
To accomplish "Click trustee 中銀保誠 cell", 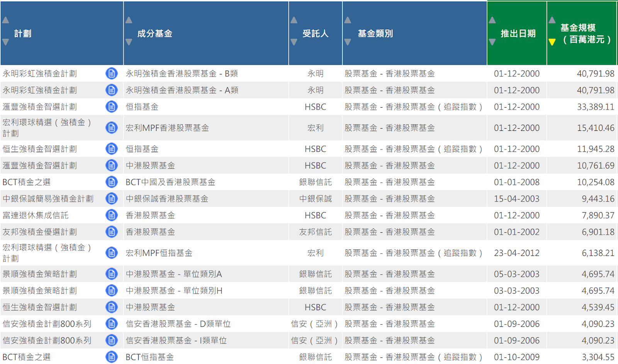I will pyautogui.click(x=316, y=198).
